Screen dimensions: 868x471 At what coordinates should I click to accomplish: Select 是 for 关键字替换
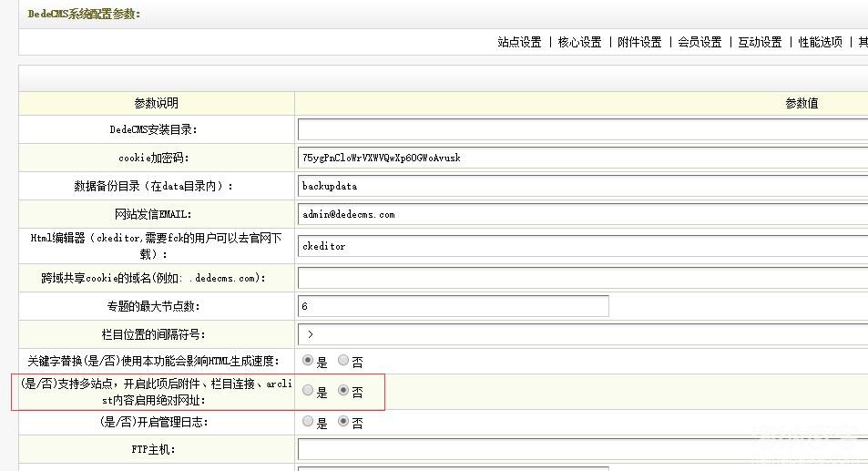tap(308, 360)
